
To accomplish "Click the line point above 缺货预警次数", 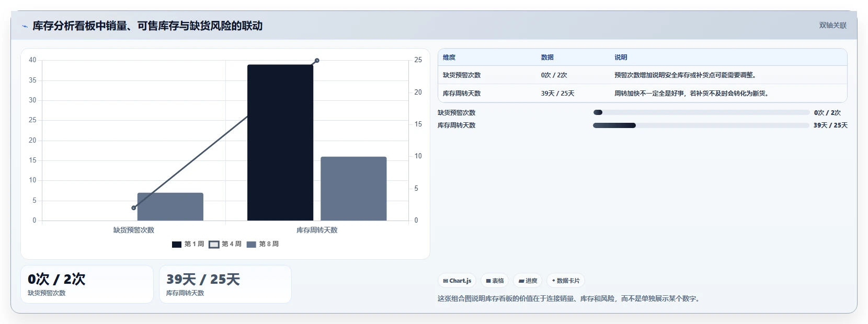I will click(x=134, y=208).
